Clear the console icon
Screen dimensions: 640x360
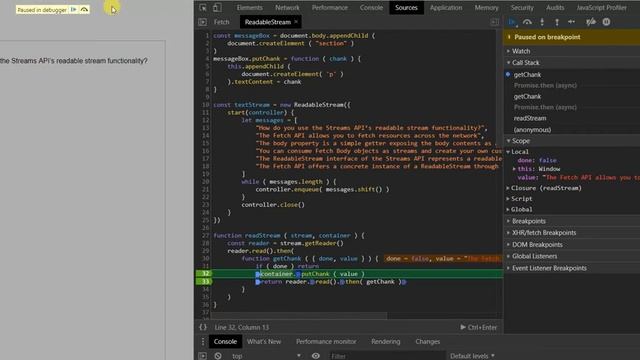[218, 356]
